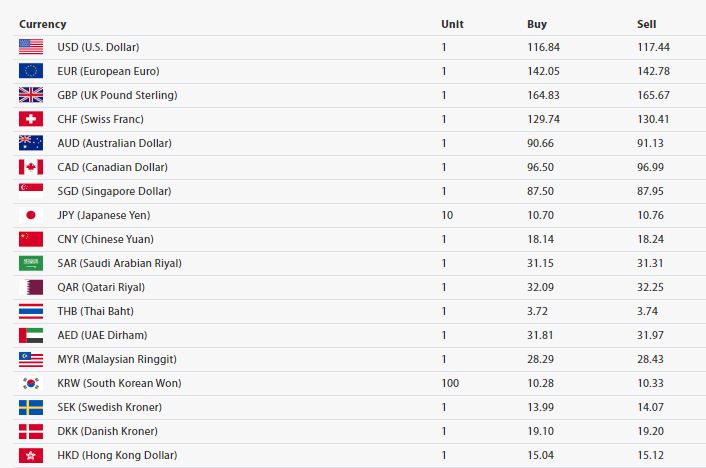Click the Japanese flag icon

[31, 215]
